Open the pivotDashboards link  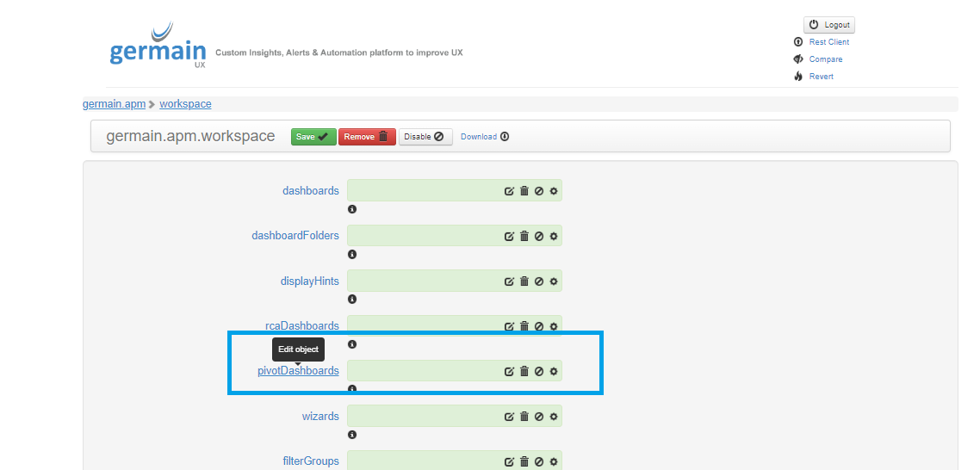(x=298, y=371)
